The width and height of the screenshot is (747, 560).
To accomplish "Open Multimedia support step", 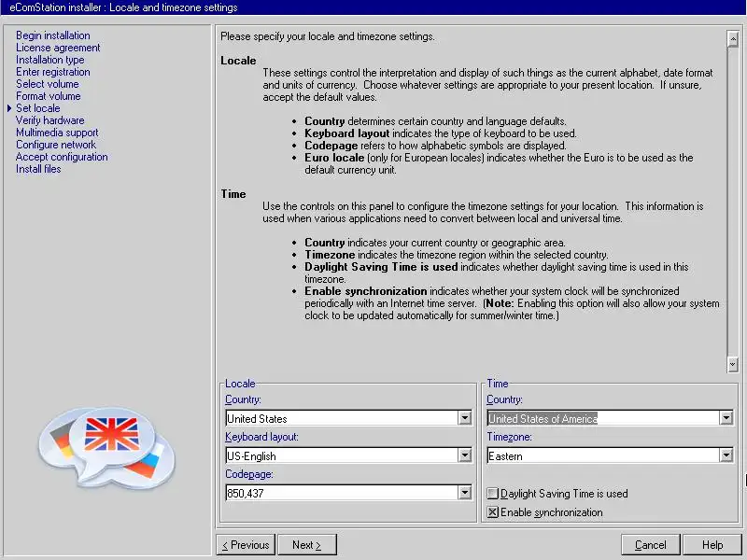I will click(57, 133).
